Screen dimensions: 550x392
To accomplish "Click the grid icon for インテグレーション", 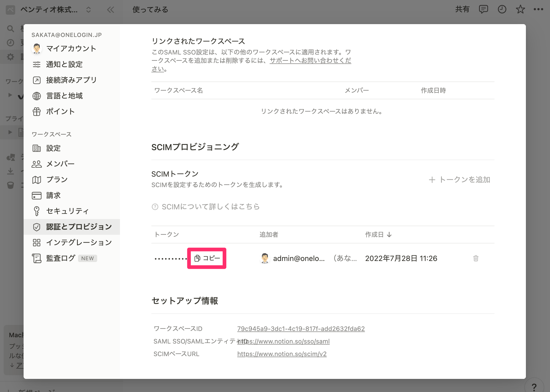I will tap(37, 243).
